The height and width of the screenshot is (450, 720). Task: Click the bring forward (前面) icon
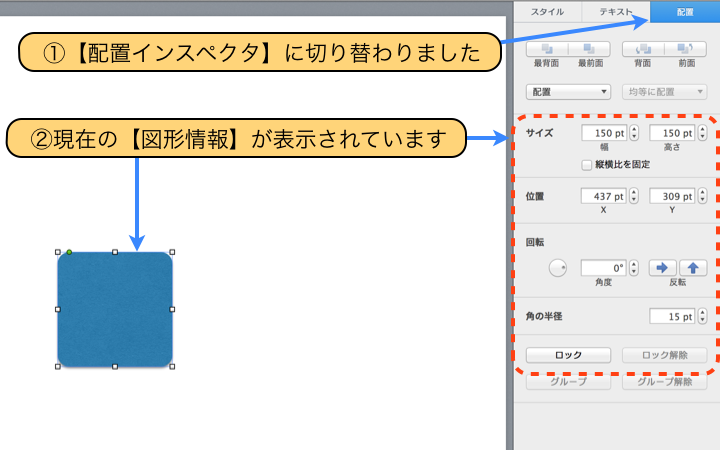[686, 48]
